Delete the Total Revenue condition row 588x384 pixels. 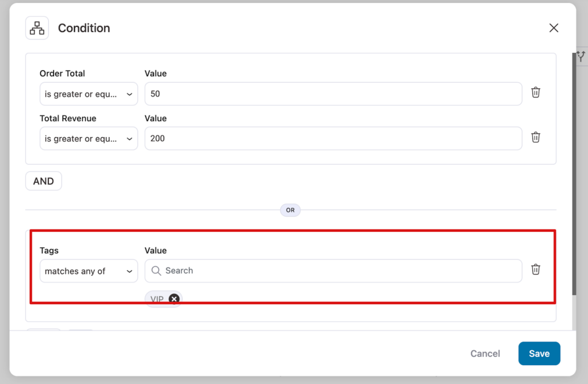(535, 137)
